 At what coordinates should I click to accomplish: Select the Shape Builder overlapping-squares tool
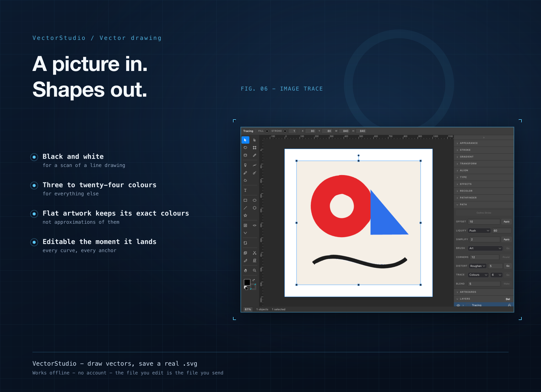pos(245,253)
